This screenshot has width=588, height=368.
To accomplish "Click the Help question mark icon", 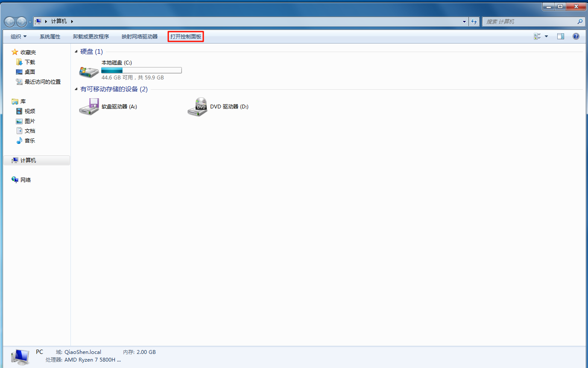I will coord(576,37).
